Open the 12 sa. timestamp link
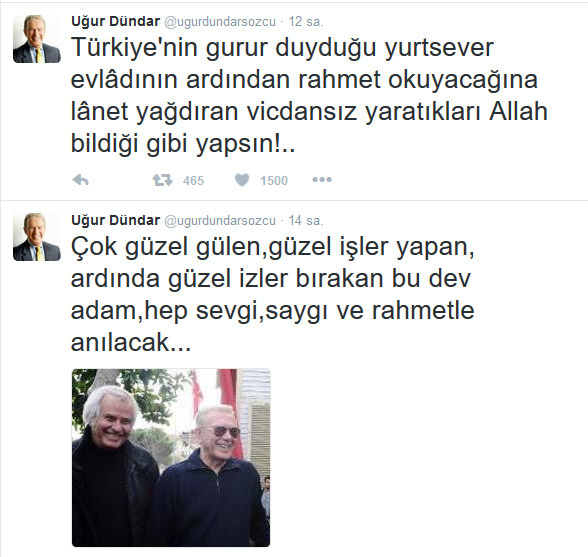This screenshot has height=557, width=588. tap(306, 22)
